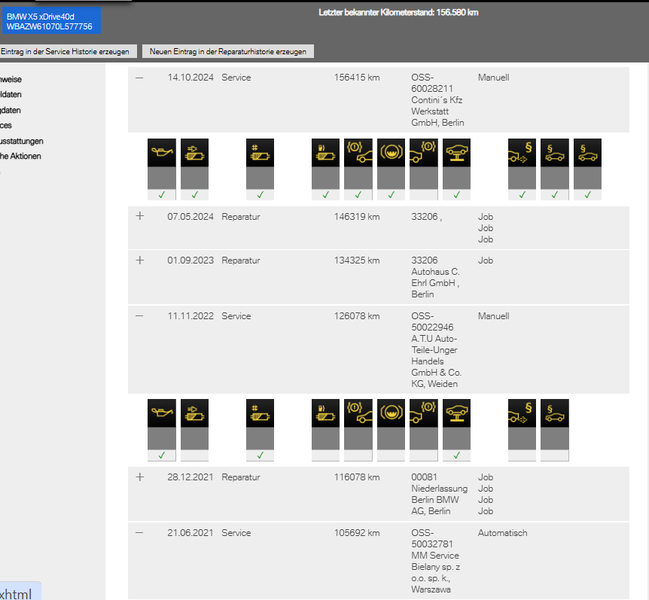Select engine oil icon in 11.11.2022 service
This screenshot has width=649, height=600.
pos(161,413)
